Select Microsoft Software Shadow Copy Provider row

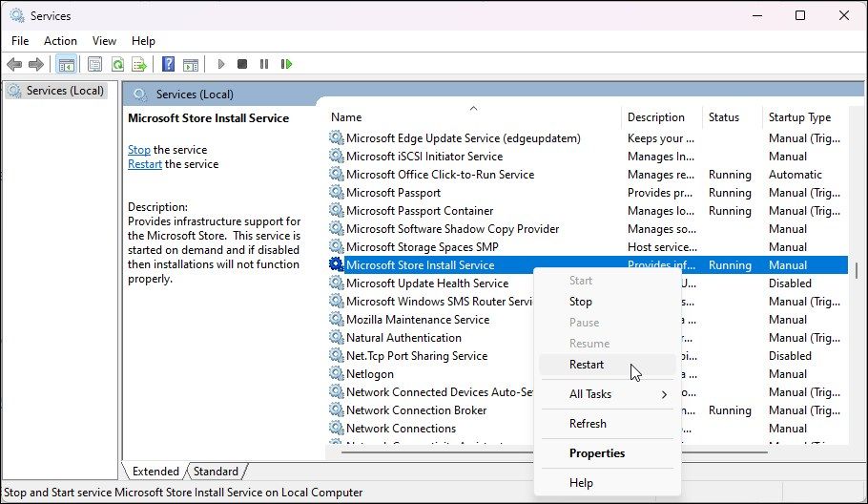(x=588, y=229)
